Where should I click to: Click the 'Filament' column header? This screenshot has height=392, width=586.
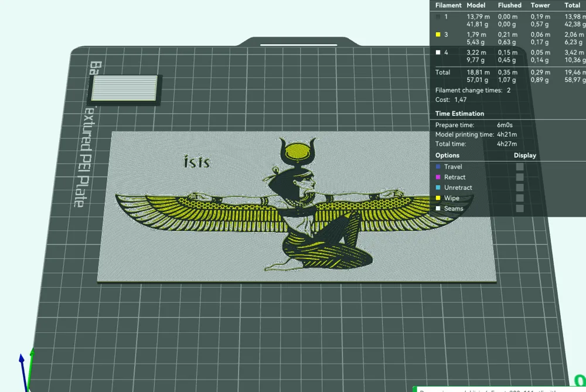pyautogui.click(x=448, y=5)
